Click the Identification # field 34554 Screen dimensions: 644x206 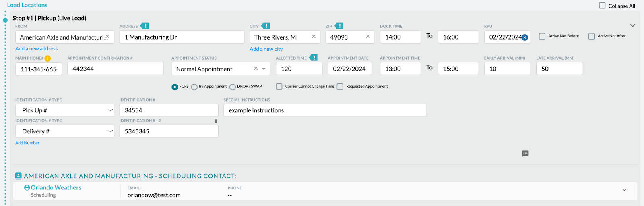pos(169,110)
